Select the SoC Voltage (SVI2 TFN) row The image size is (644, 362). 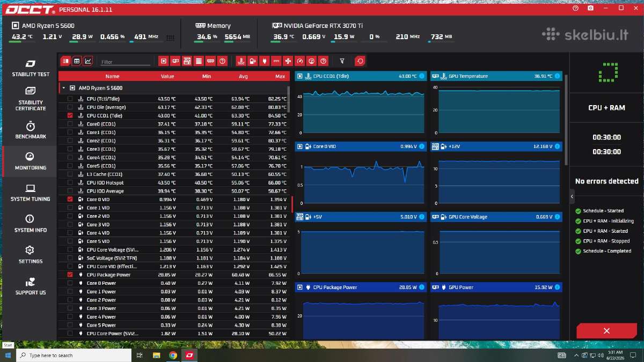click(175, 258)
